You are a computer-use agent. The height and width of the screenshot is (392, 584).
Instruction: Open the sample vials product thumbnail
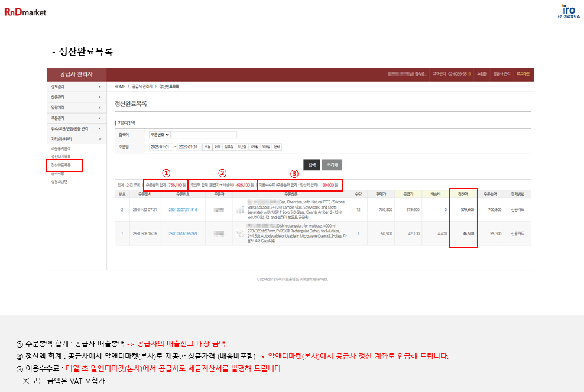pos(241,210)
